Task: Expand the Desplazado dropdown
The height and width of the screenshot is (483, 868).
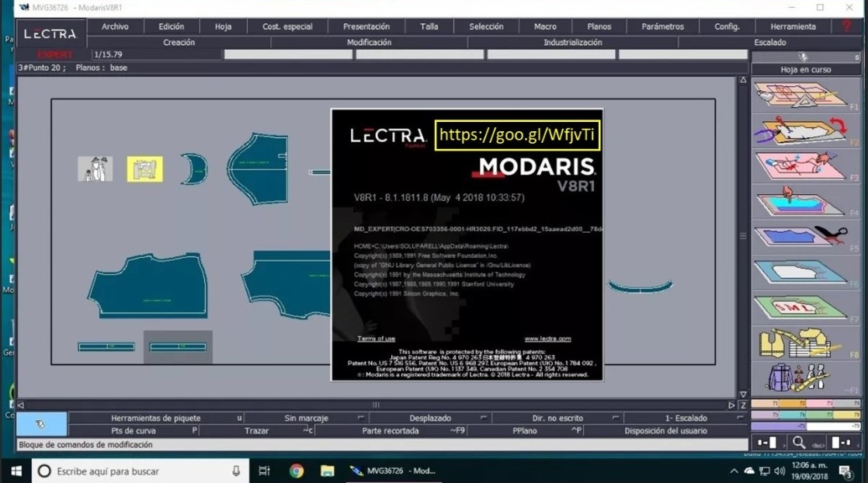Action: [483, 418]
